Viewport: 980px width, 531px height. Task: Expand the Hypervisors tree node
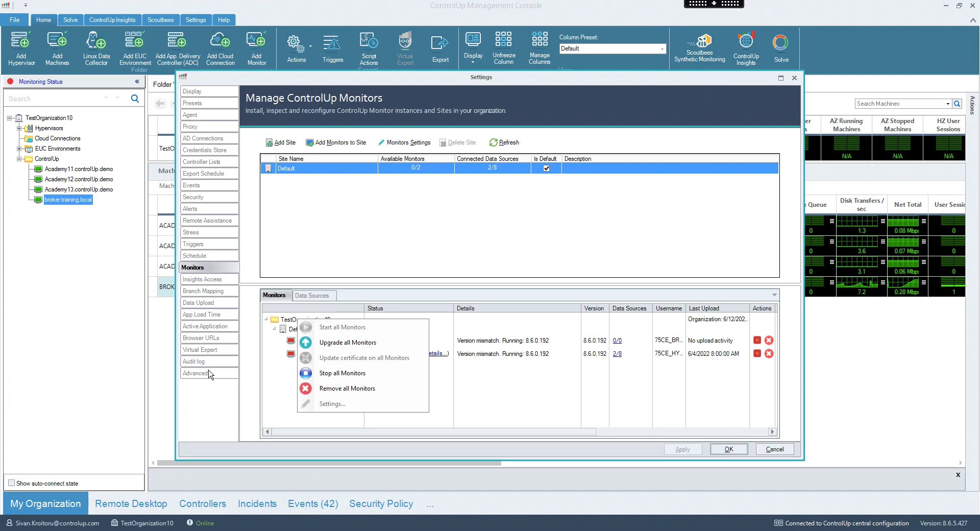click(19, 128)
